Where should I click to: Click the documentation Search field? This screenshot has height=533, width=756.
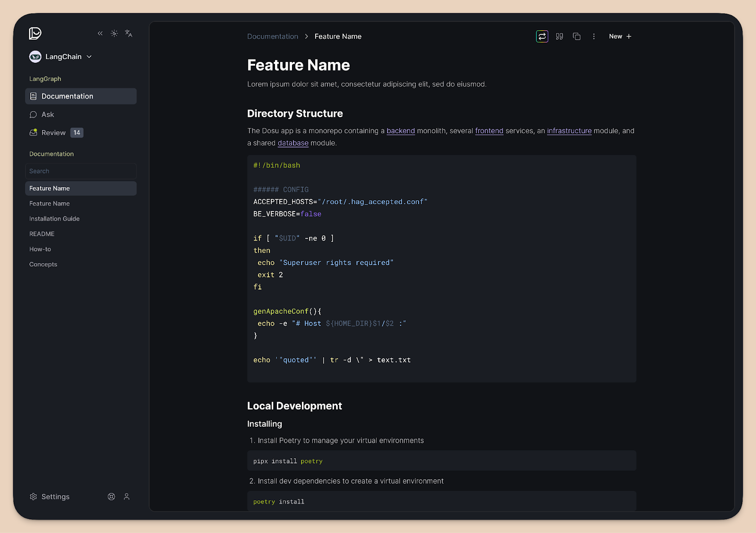coord(81,171)
